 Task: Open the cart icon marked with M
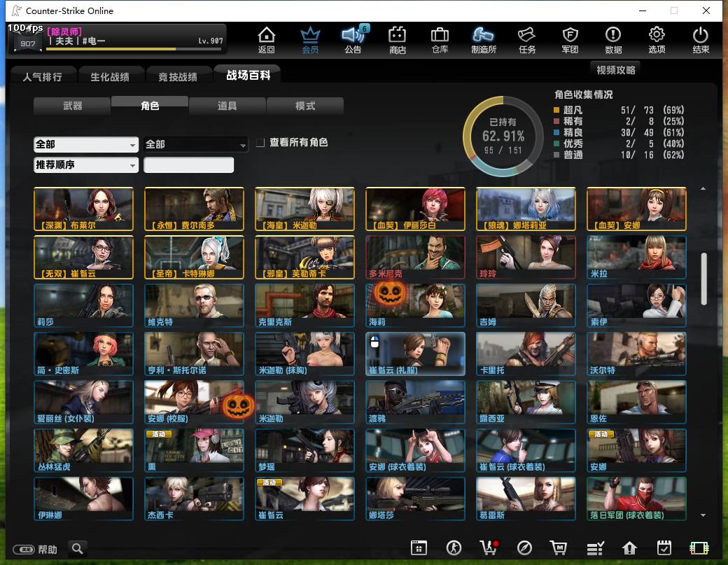[x=559, y=548]
